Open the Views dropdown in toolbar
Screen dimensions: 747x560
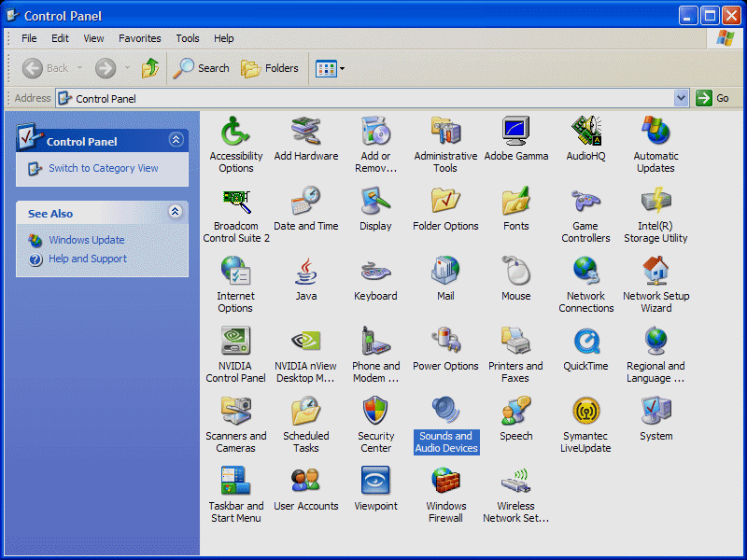[331, 68]
